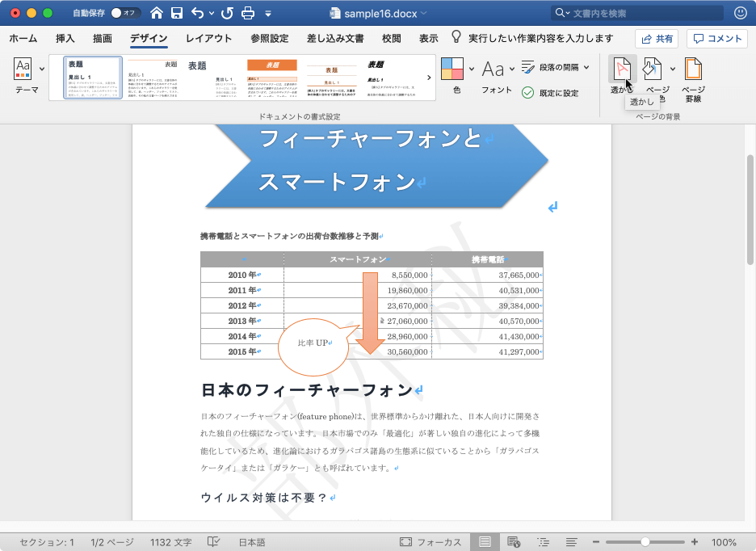Click the lightbulb Tell Me icon
Screen dimensions: 756x551
(456, 37)
